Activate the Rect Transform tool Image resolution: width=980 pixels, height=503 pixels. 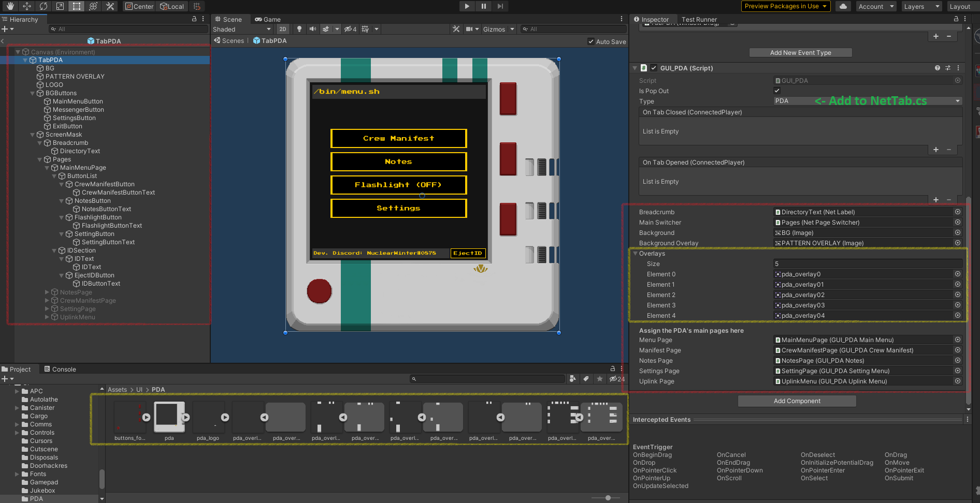[77, 6]
